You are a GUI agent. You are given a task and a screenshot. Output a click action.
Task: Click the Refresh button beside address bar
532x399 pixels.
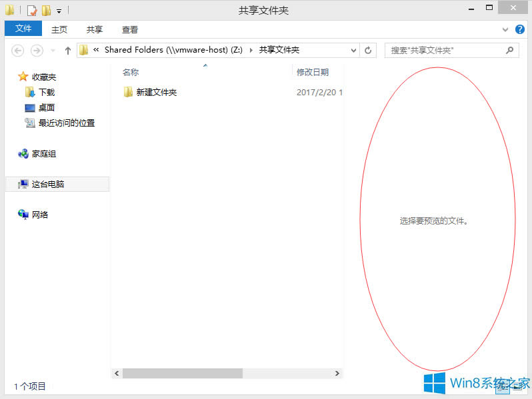click(x=369, y=50)
